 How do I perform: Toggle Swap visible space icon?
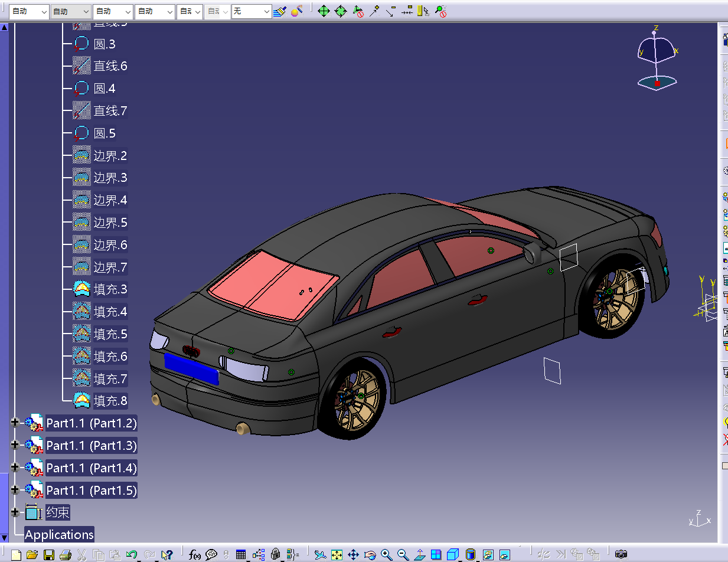(x=505, y=555)
